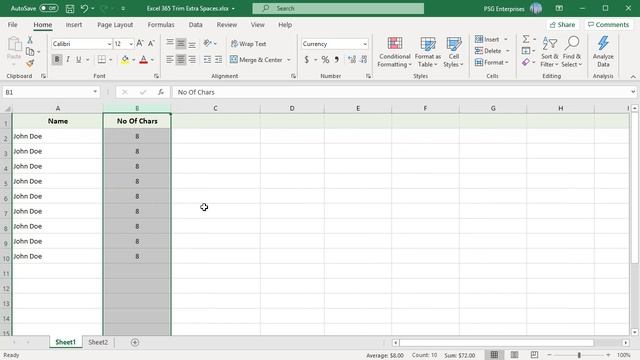640x360 pixels.
Task: Open Format as Table gallery
Action: (x=428, y=52)
